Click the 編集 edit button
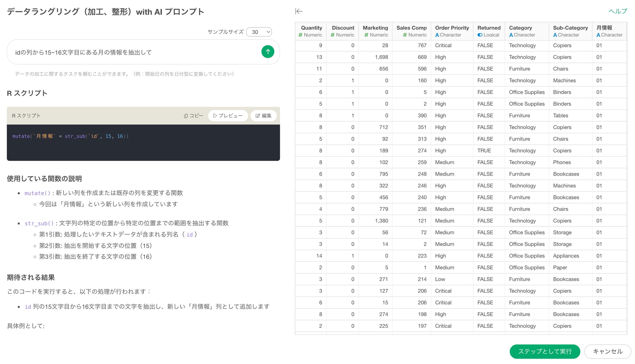The height and width of the screenshot is (364, 635). (263, 116)
